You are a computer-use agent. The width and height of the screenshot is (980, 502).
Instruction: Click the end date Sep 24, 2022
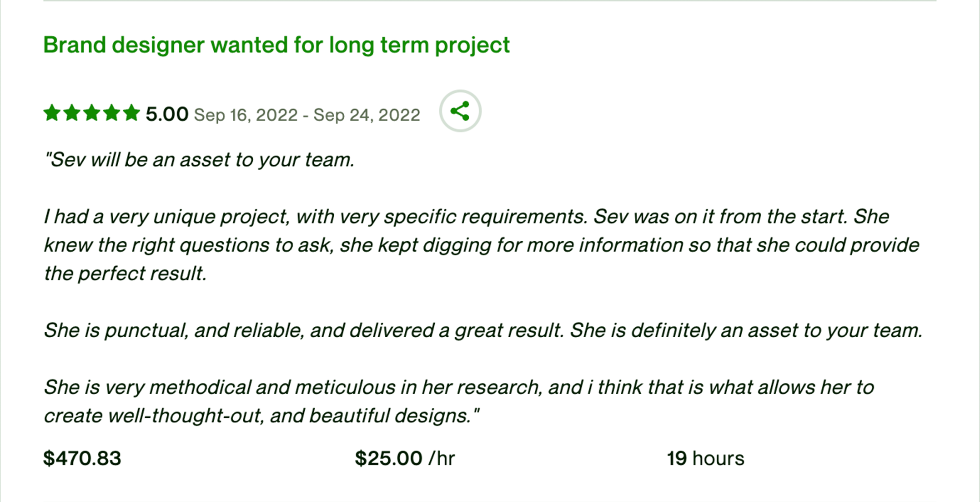(x=367, y=115)
